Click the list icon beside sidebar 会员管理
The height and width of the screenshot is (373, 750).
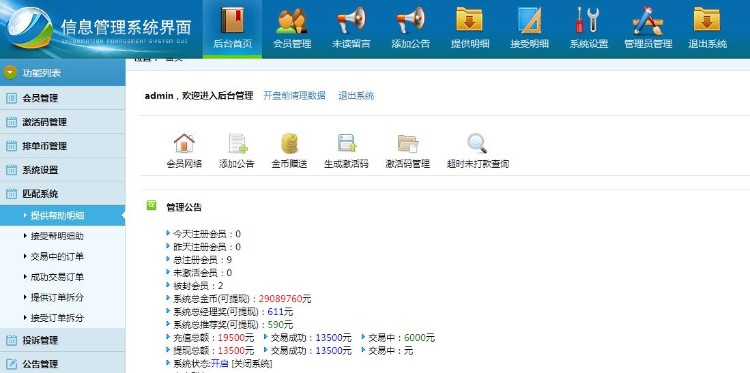[11, 98]
